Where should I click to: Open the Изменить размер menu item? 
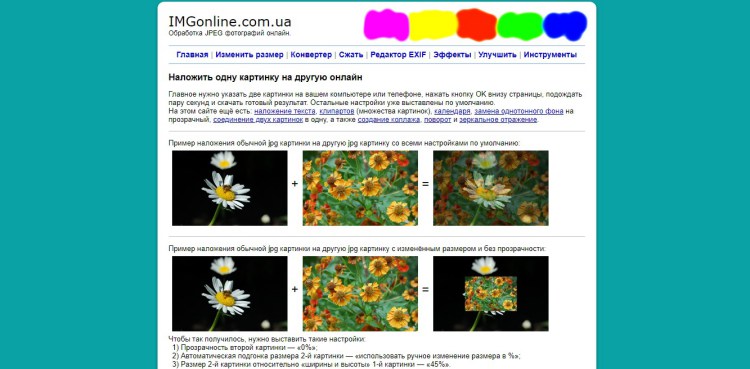pyautogui.click(x=249, y=55)
